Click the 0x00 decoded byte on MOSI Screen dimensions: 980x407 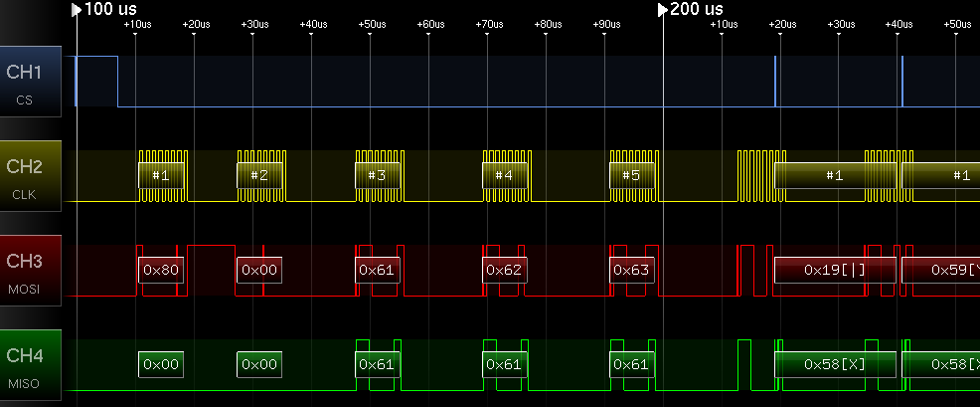pyautogui.click(x=259, y=270)
